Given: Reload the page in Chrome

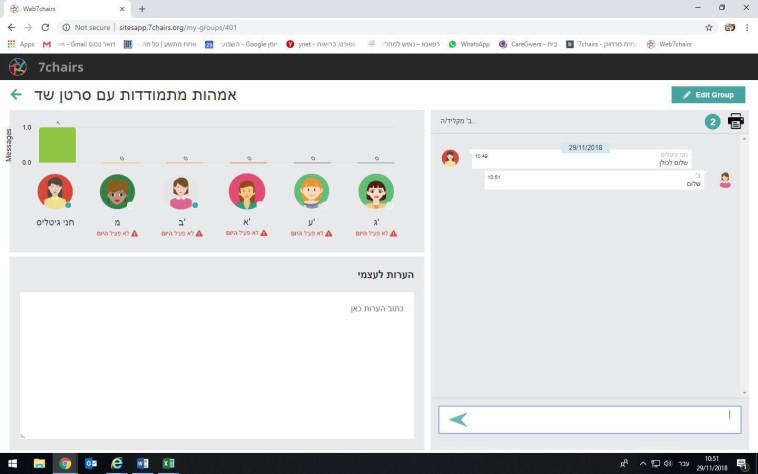Looking at the screenshot, I should [45, 27].
